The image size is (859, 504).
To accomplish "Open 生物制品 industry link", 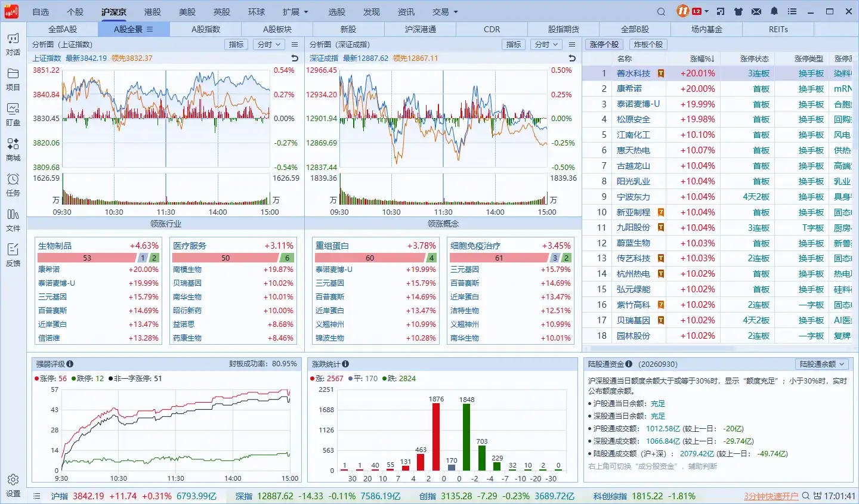I will pos(55,246).
